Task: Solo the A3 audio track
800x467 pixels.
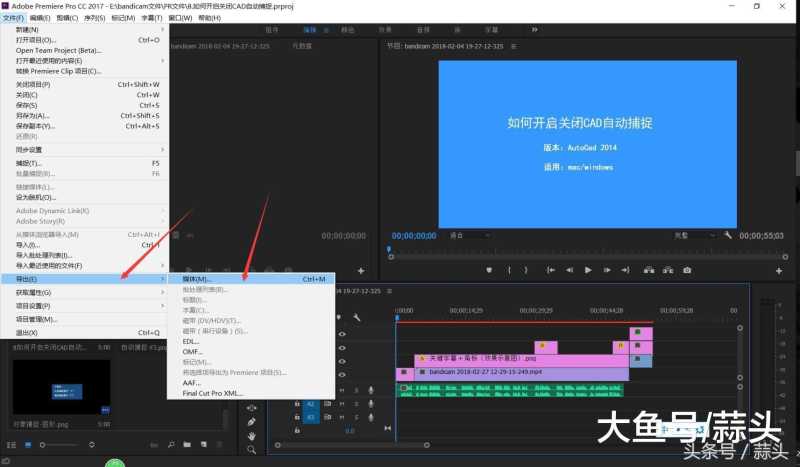Action: (356, 417)
